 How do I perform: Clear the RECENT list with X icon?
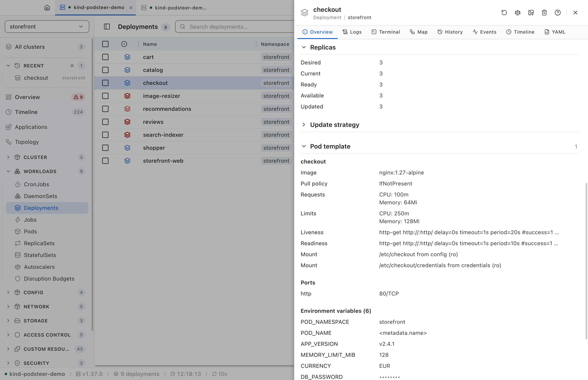72,66
